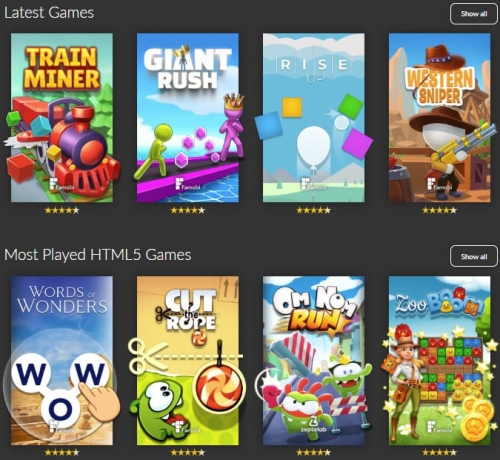The image size is (500, 460).
Task: Open the Om Nom Run game
Action: coord(314,360)
